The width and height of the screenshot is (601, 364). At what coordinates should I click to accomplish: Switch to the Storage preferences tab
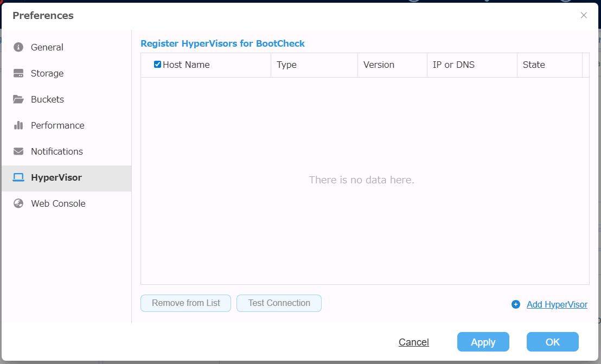[47, 73]
